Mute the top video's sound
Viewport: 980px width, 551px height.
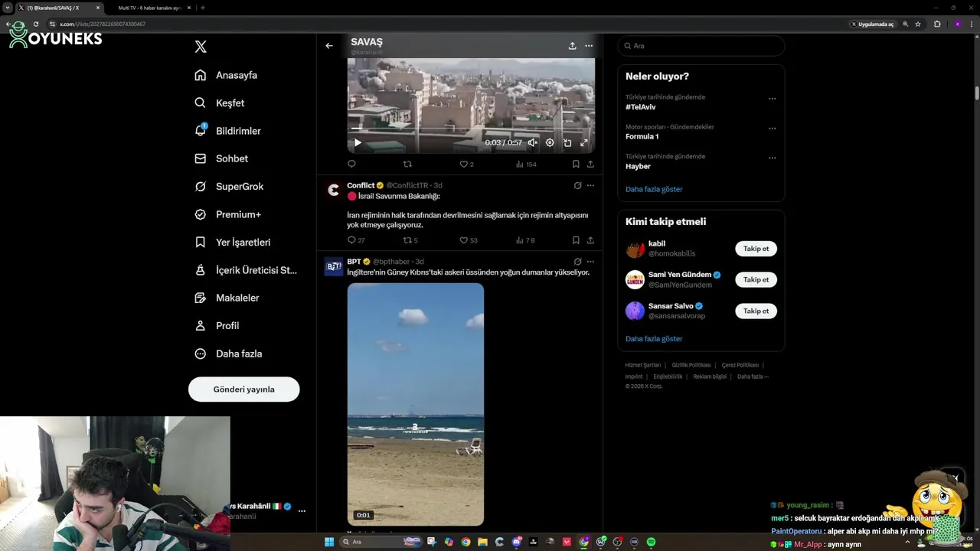[532, 142]
